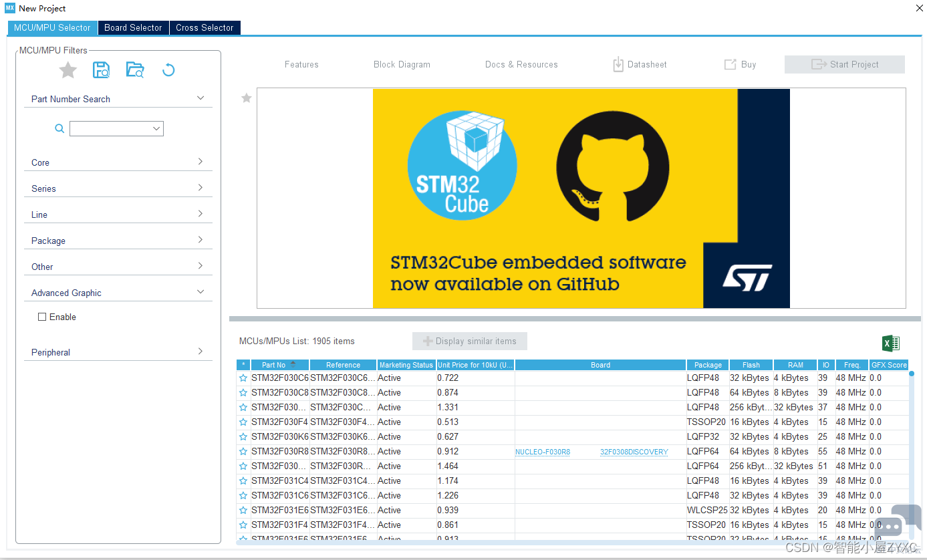Image resolution: width=927 pixels, height=560 pixels.
Task: Close the New Project window
Action: click(x=918, y=8)
